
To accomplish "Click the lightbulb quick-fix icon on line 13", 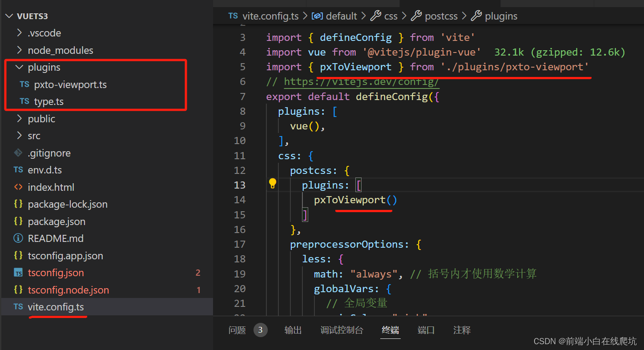I will coord(272,183).
